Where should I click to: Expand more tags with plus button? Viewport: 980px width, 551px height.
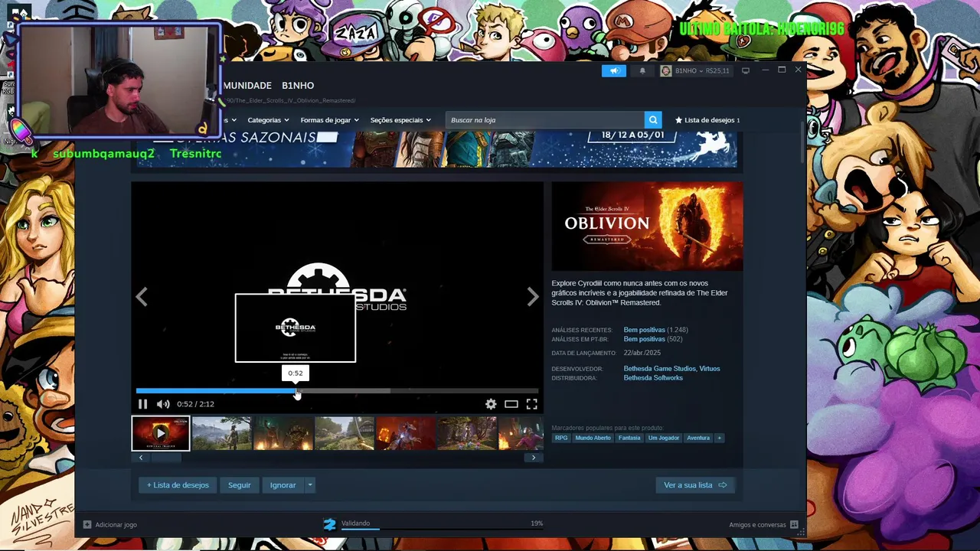coord(718,438)
